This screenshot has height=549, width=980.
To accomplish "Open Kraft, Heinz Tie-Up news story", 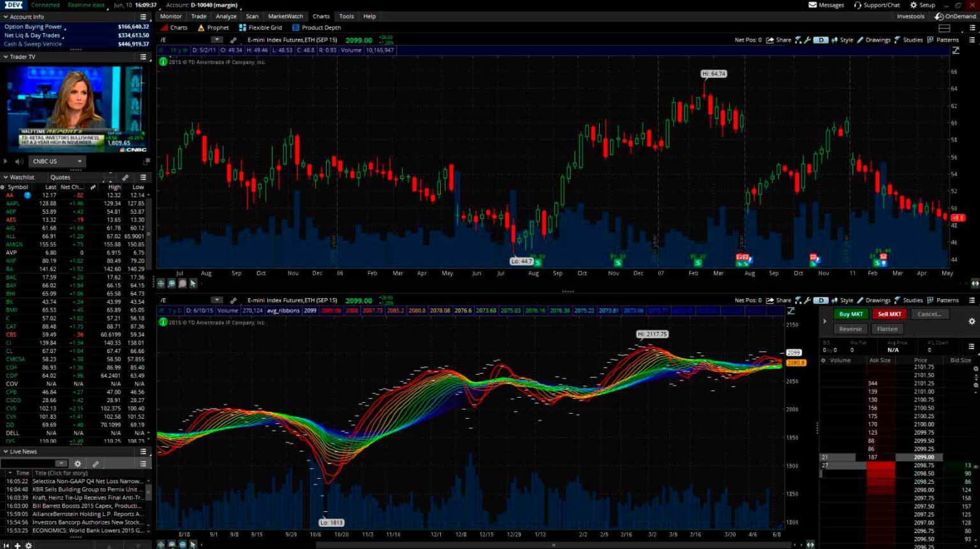I will coord(87,498).
